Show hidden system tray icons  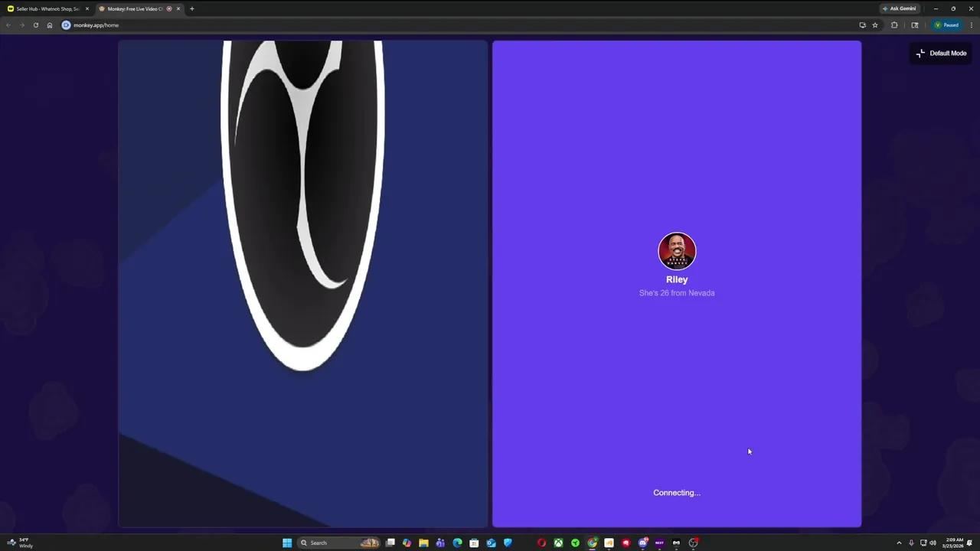click(x=899, y=543)
